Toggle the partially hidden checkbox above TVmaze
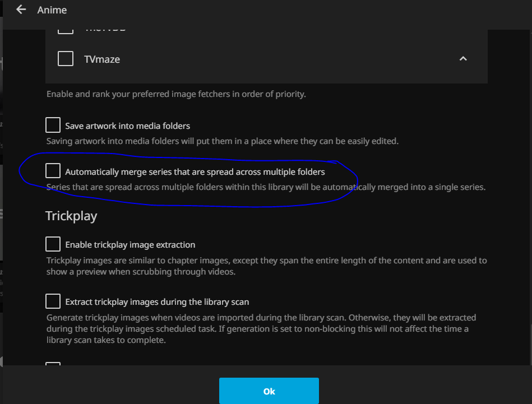Viewport: 532px width, 404px height. (x=66, y=30)
